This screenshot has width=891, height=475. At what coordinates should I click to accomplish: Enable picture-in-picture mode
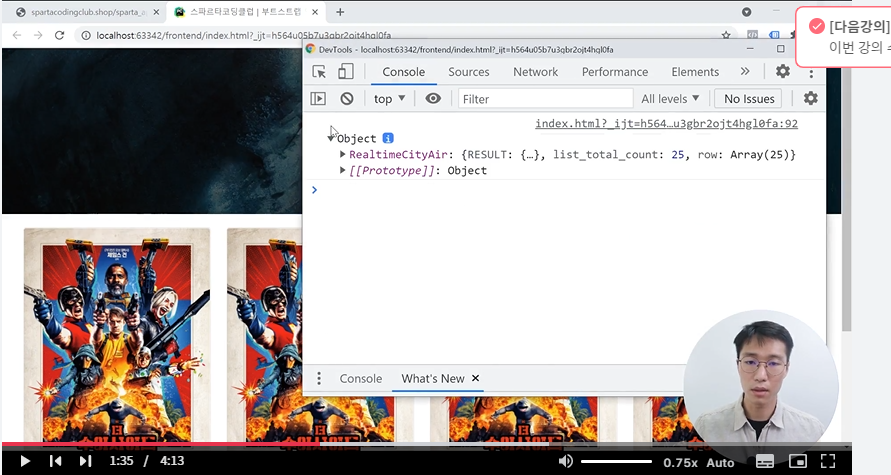(798, 461)
